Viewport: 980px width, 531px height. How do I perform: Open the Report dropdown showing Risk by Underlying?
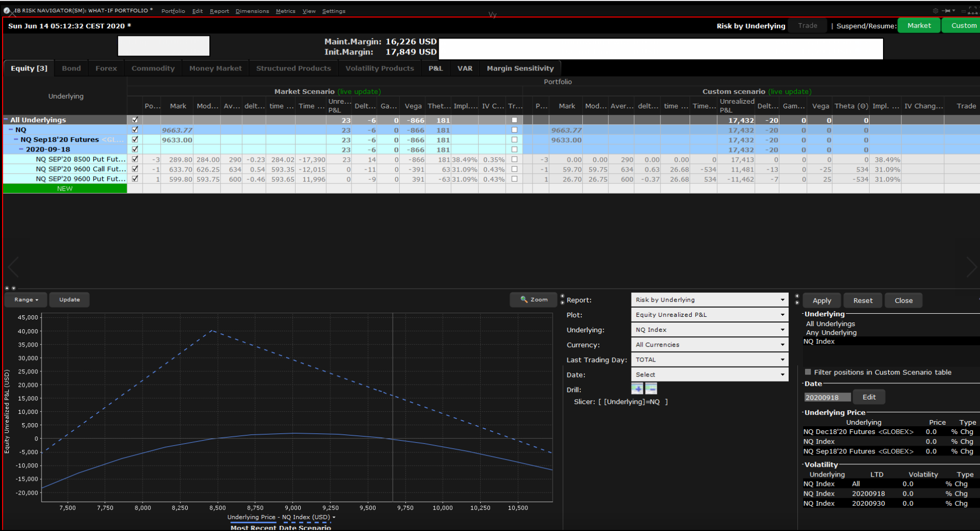[x=709, y=300]
